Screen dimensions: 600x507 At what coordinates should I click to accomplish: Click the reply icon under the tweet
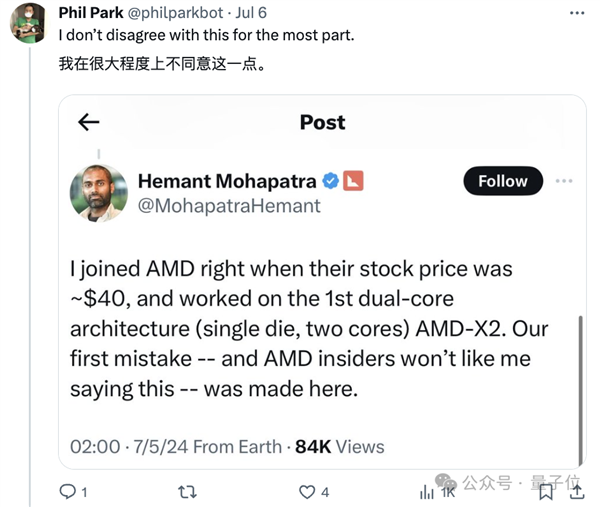pos(68,491)
